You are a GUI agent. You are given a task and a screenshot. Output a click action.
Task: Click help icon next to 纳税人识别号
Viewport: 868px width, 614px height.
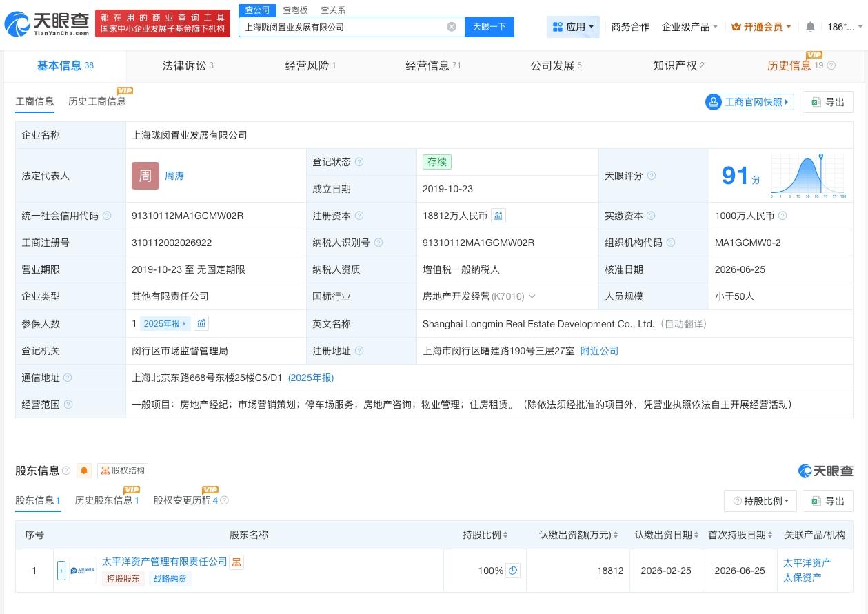379,243
